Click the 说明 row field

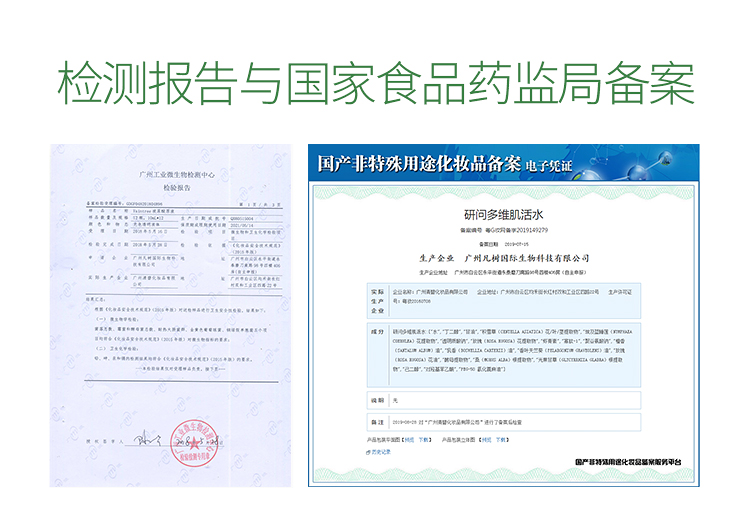pyautogui.click(x=504, y=401)
